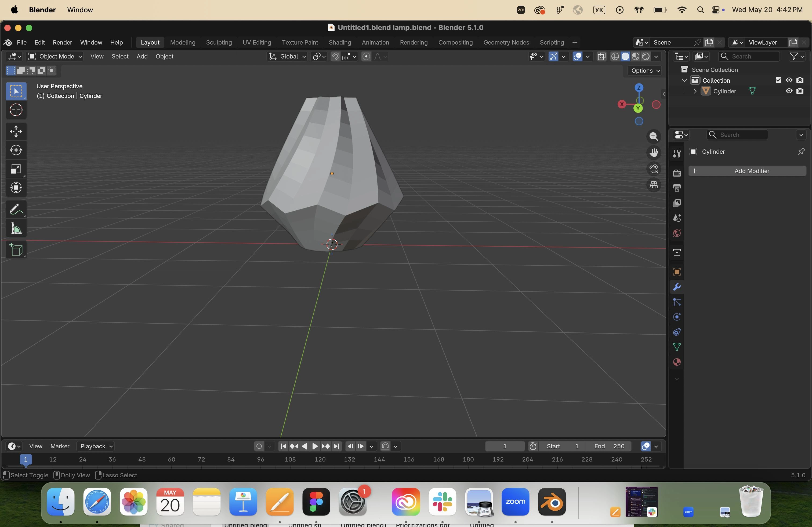Choose the Measure tool

(16, 228)
